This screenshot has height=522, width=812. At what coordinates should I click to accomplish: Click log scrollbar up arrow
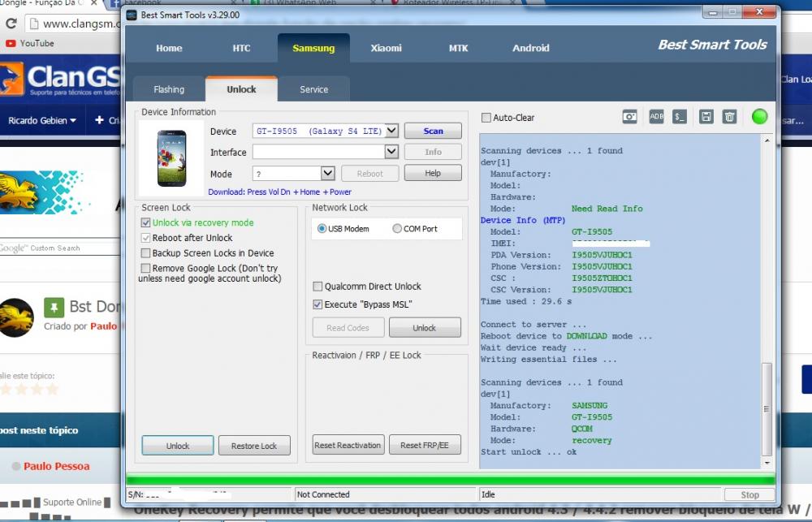[767, 140]
